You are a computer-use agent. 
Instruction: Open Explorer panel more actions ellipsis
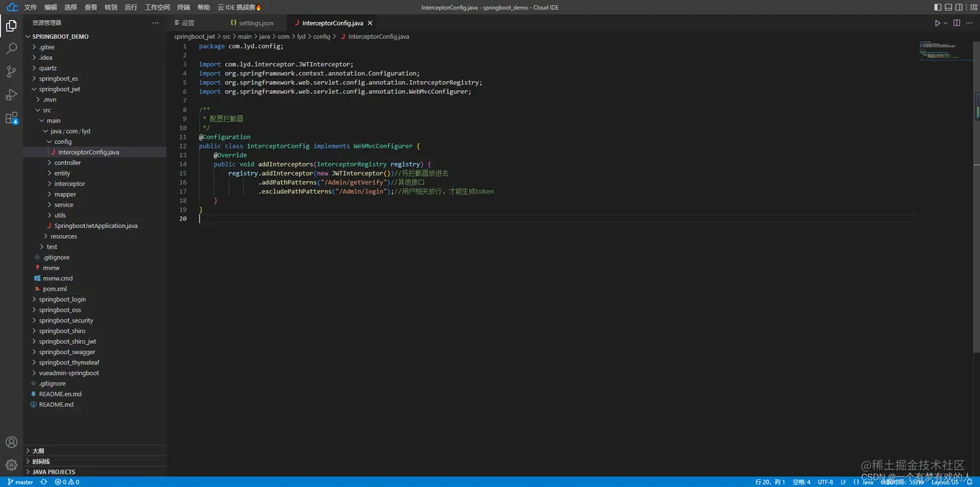[156, 23]
